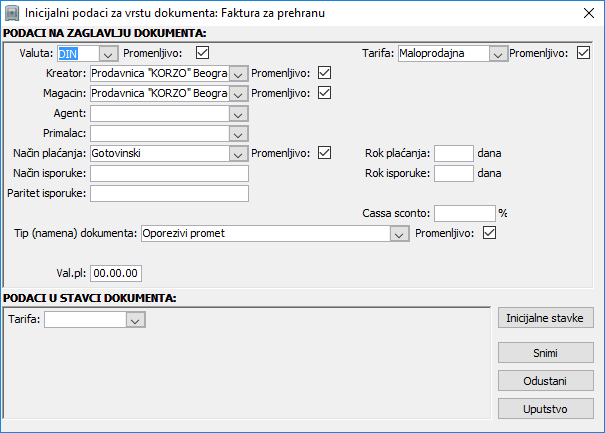Toggle Promenljivo checkbox for Kreator

[x=323, y=73]
